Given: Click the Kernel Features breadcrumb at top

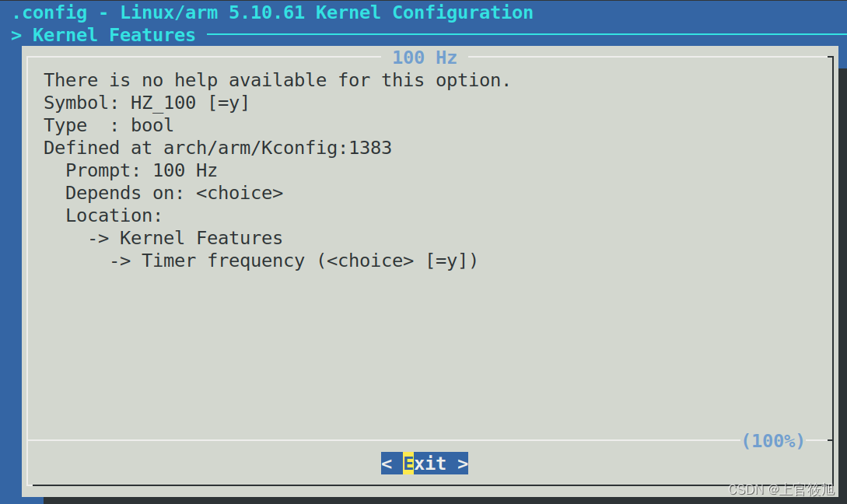Looking at the screenshot, I should (114, 35).
